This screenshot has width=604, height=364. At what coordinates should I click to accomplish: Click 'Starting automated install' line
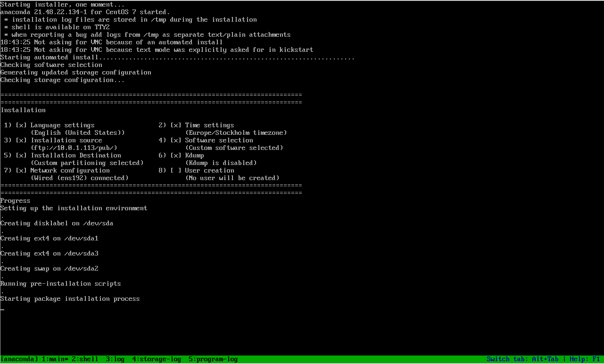(177, 58)
